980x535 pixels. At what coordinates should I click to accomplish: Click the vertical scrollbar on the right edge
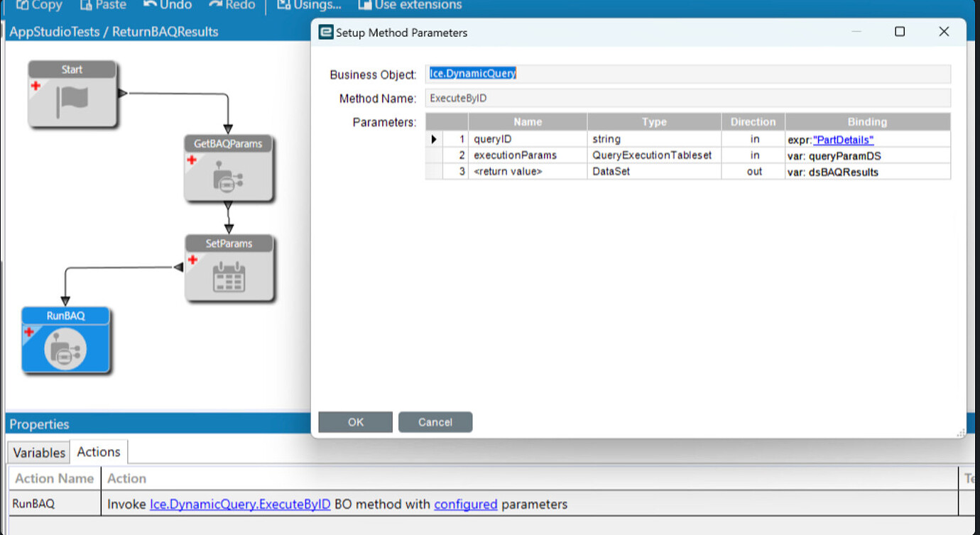point(974,213)
